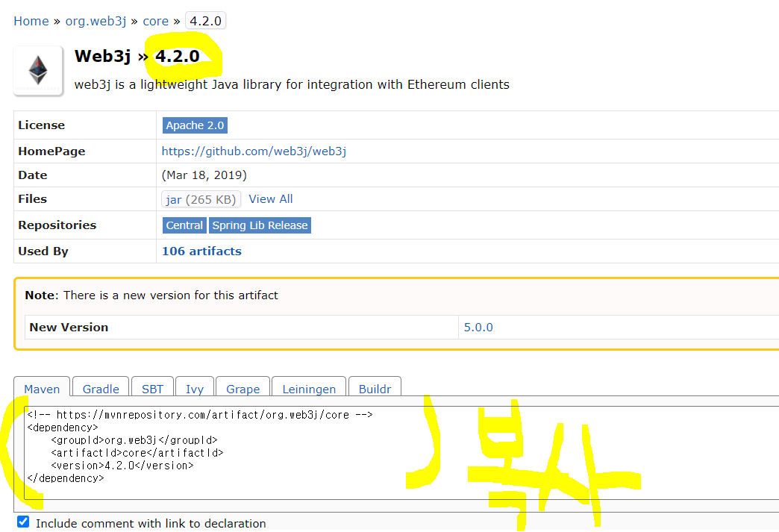Click inside the Maven dependency snippet textarea
The height and width of the screenshot is (532, 779).
click(x=401, y=452)
